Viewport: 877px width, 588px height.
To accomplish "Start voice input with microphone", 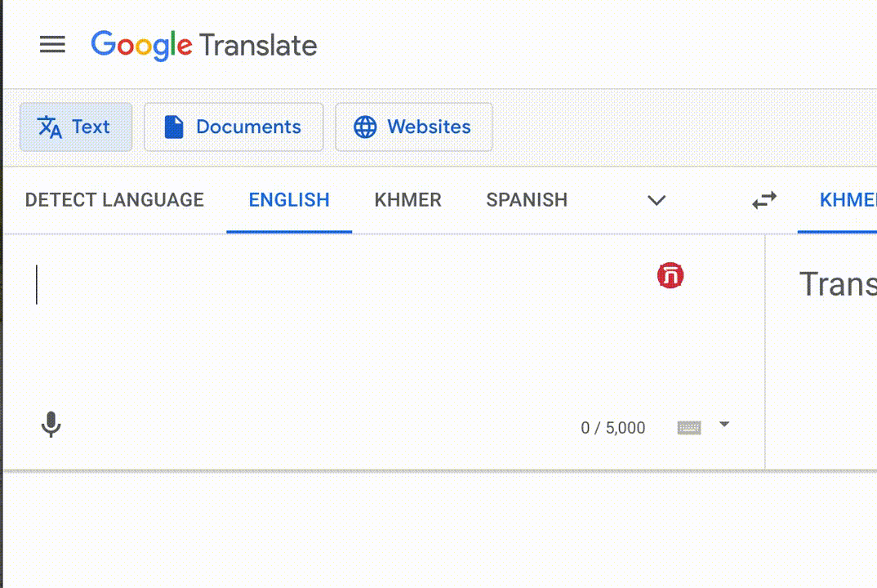I will [x=51, y=425].
